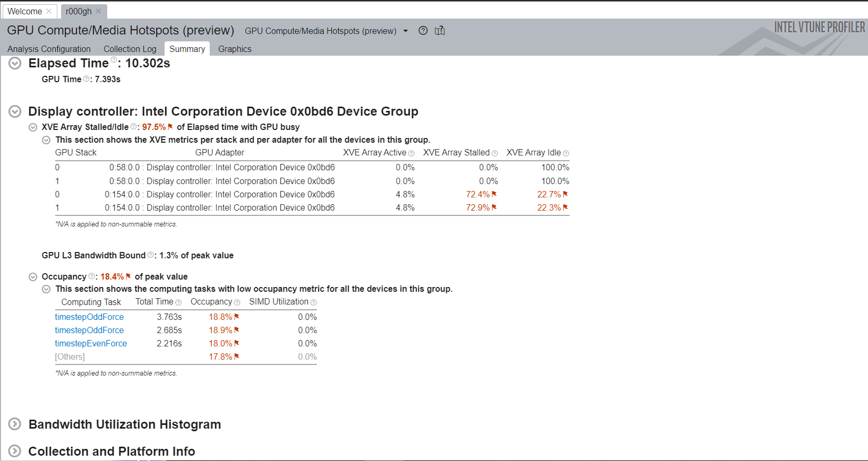Open the documentation book icon in header

[440, 31]
